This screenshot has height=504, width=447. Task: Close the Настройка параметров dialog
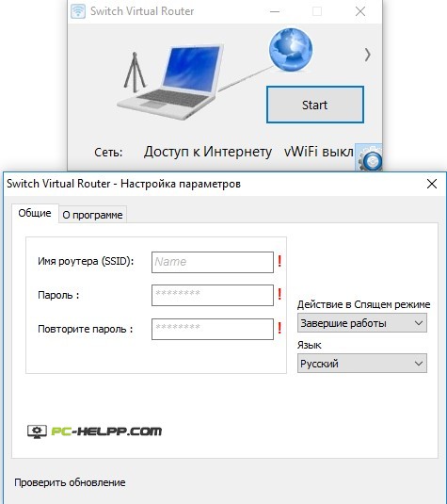[432, 184]
